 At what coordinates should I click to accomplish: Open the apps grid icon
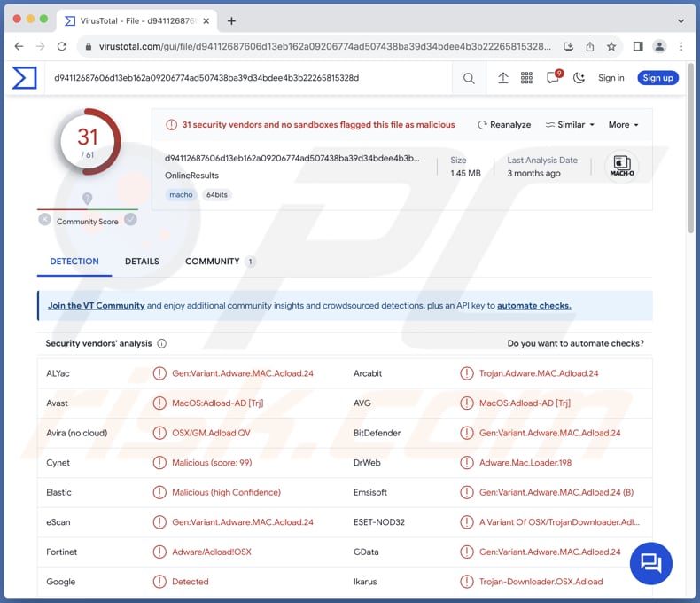[x=526, y=78]
